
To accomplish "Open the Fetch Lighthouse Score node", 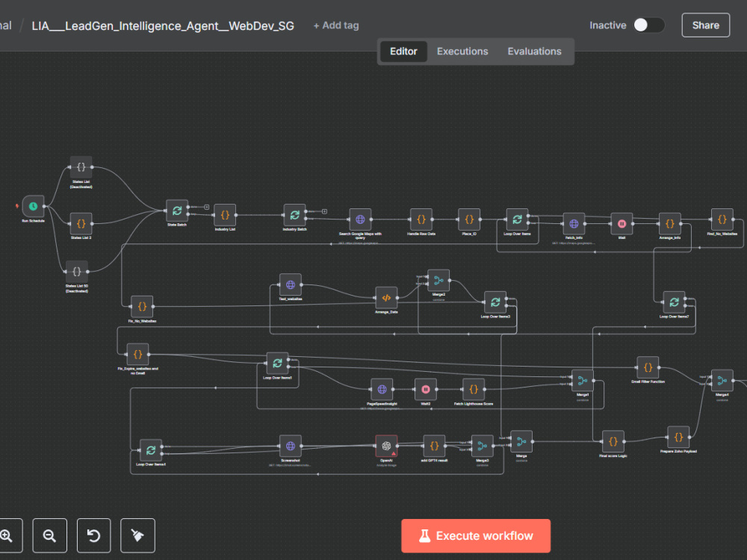I will point(474,390).
